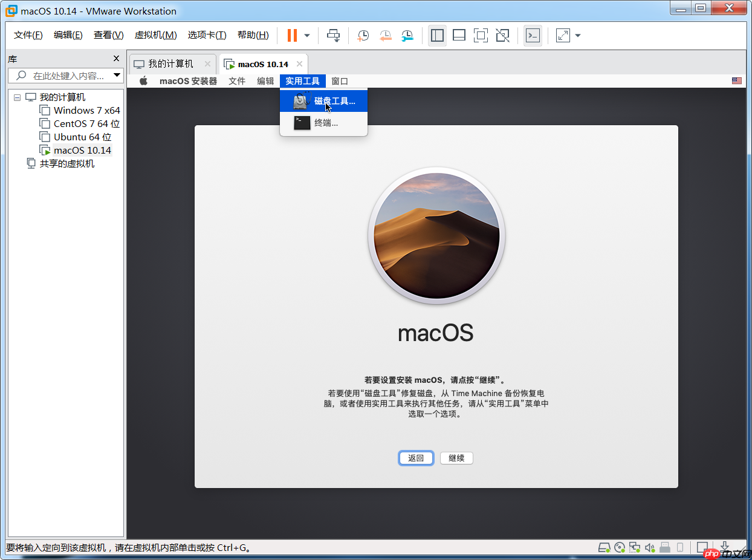This screenshot has width=752, height=560.
Task: Click the CD/DVD status icon
Action: [x=620, y=547]
